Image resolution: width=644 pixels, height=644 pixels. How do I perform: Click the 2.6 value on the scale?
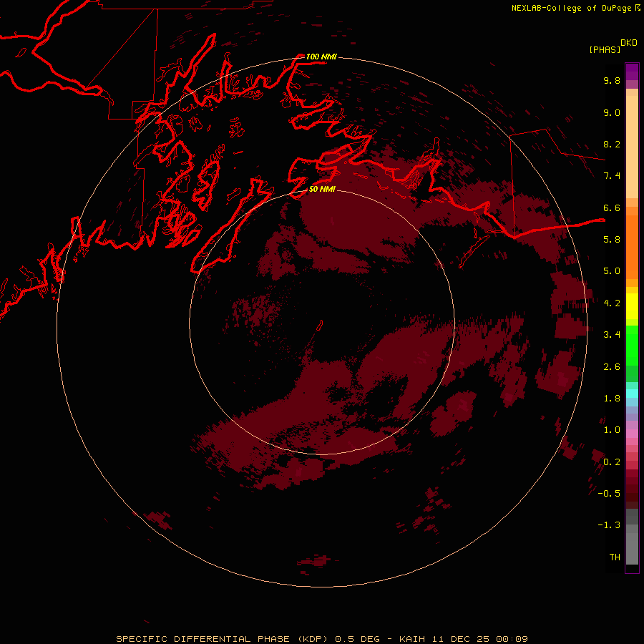coord(612,367)
